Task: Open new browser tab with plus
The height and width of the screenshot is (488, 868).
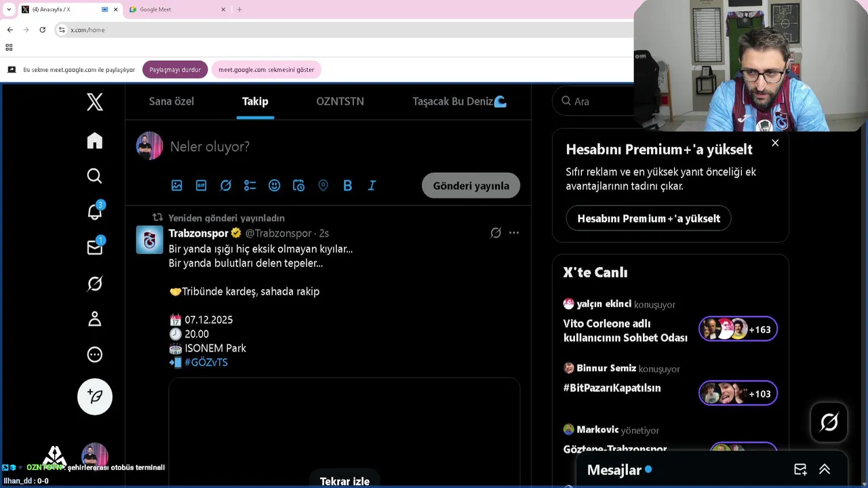Action: [x=239, y=9]
